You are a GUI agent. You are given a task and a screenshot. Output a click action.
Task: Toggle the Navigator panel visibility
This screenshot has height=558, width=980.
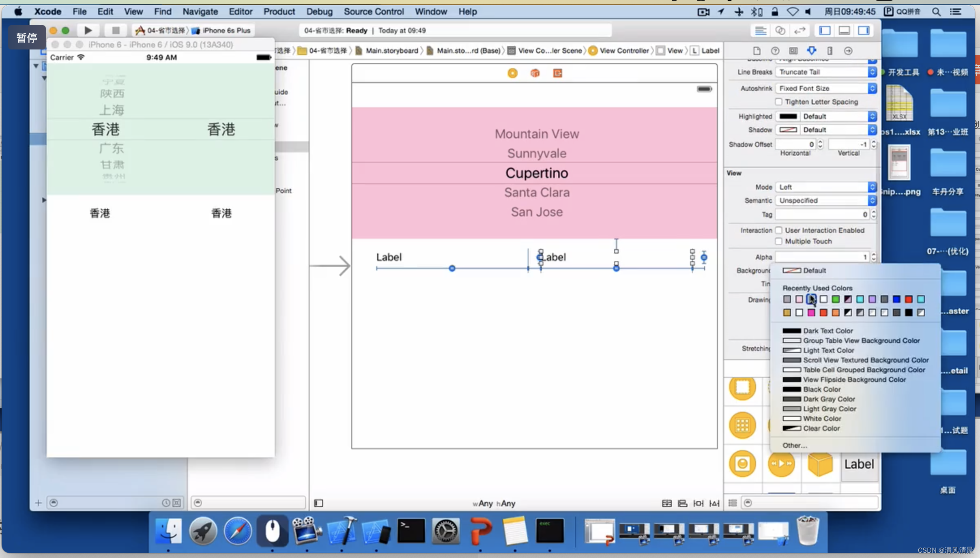point(825,30)
